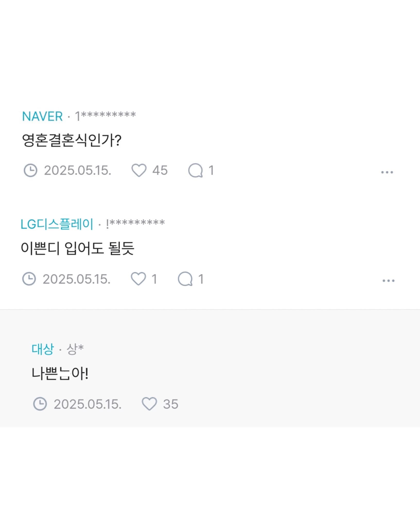Open more options for LG디스플레이 comment
Viewport: 420px width, 525px height.
(388, 281)
